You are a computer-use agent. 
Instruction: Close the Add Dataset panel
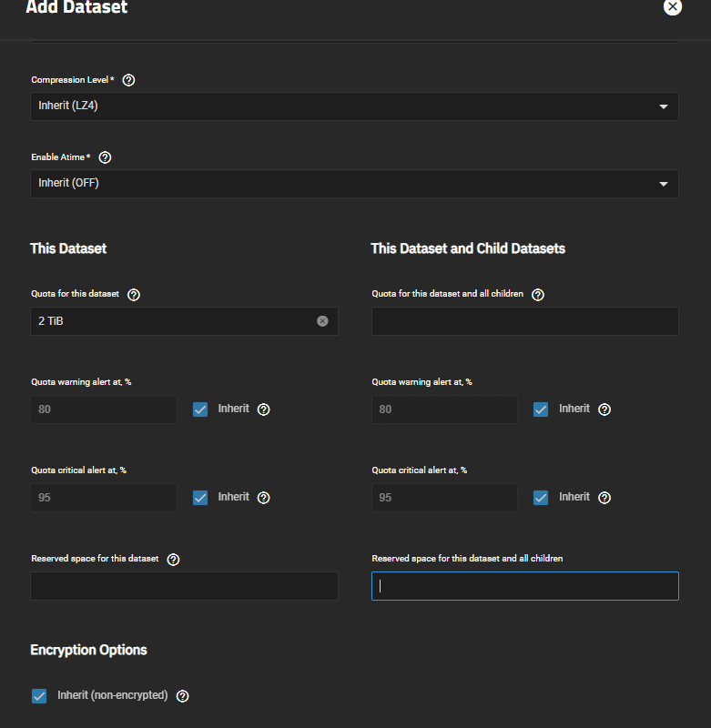[x=672, y=7]
